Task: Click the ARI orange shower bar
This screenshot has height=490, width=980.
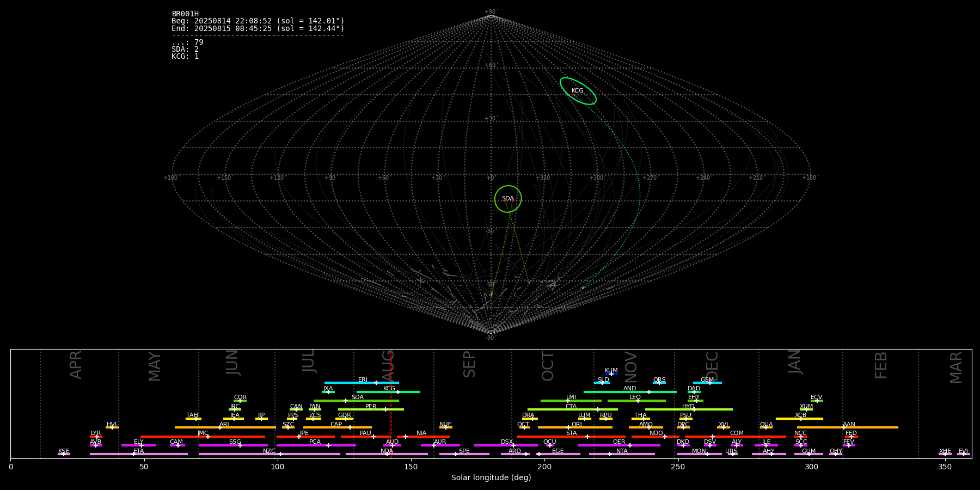Action: pos(225,427)
